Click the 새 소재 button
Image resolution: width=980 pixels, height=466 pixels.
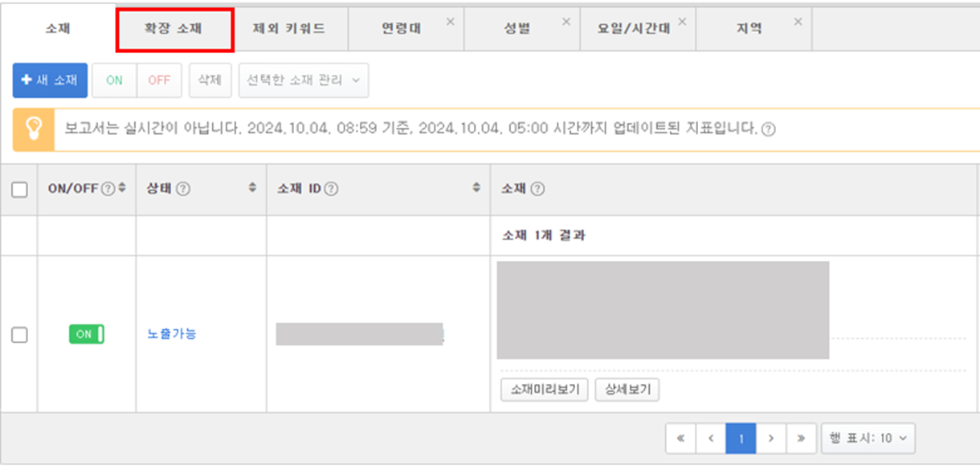point(50,80)
